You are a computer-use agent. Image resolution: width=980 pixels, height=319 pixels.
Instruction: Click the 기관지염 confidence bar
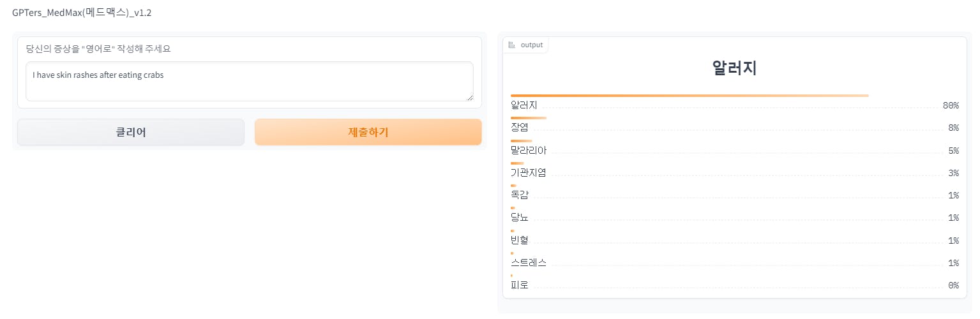(x=517, y=163)
